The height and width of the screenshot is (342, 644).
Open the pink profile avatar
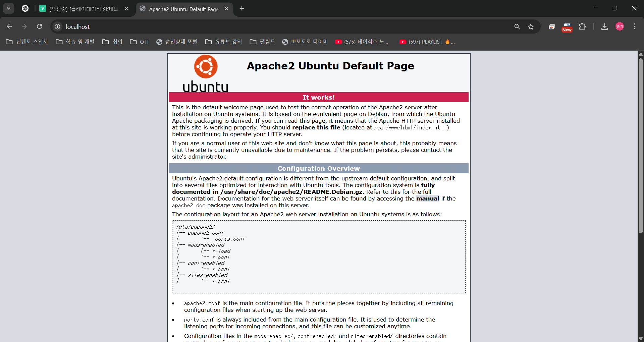tap(620, 26)
